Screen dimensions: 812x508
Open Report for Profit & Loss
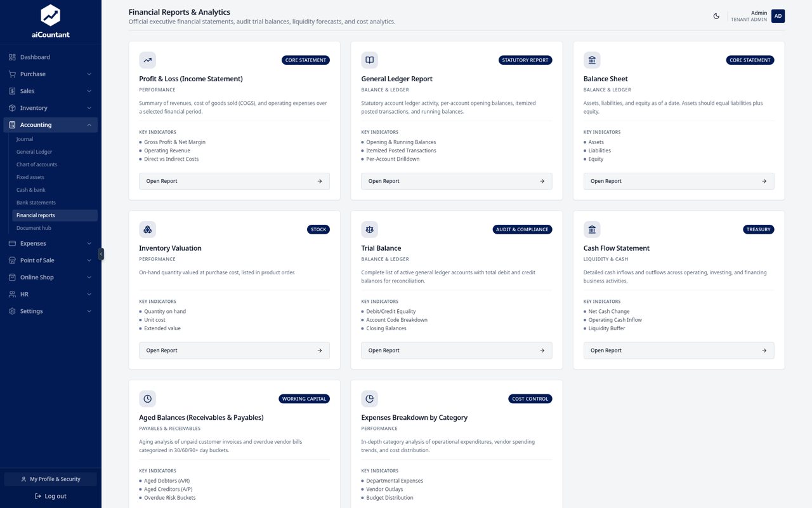coord(234,181)
